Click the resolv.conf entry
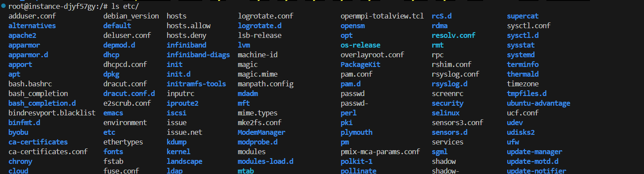Image resolution: width=644 pixels, height=174 pixels. [x=454, y=35]
